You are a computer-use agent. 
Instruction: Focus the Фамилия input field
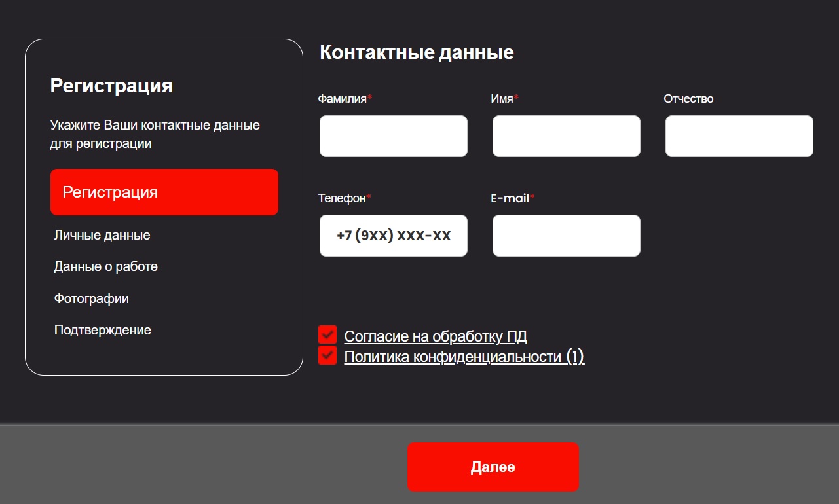394,136
